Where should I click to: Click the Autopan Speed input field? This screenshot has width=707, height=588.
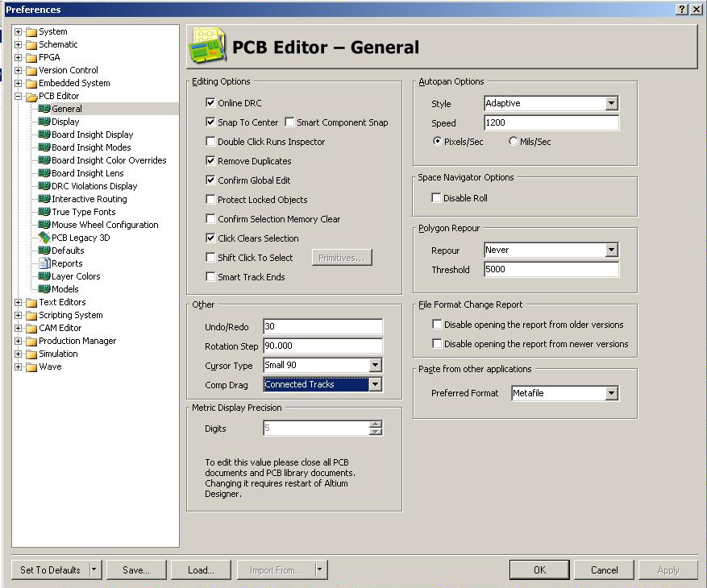(551, 122)
